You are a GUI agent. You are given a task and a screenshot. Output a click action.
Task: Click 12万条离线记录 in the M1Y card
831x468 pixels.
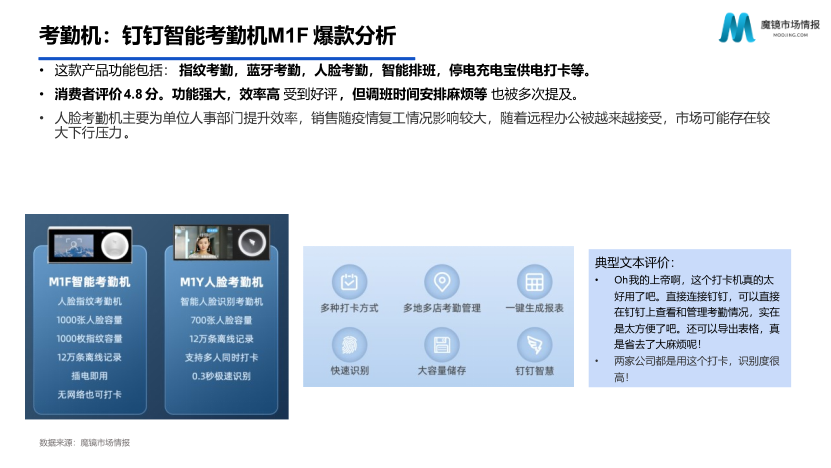tap(222, 339)
